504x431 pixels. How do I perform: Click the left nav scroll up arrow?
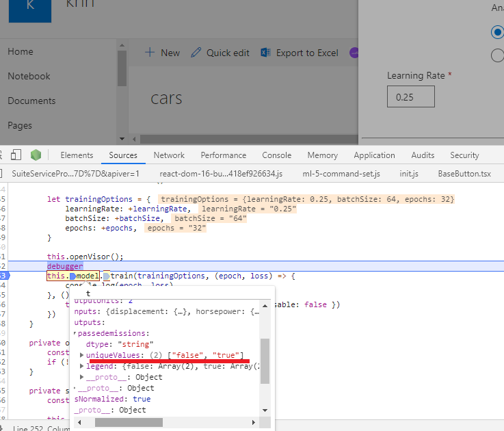[x=122, y=45]
